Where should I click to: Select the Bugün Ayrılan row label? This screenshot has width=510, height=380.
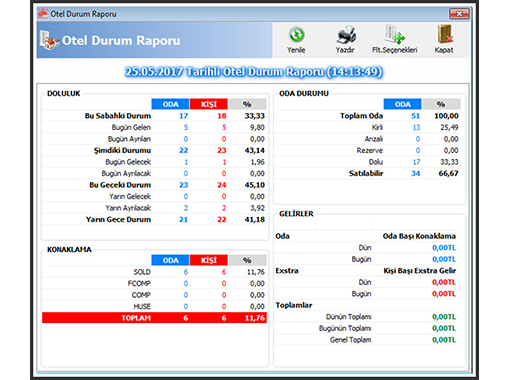pos(129,139)
